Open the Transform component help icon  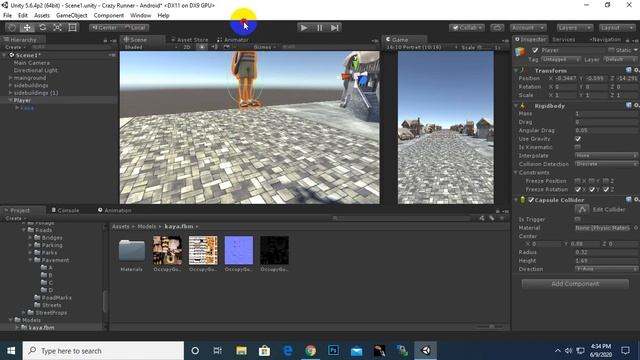pos(629,70)
